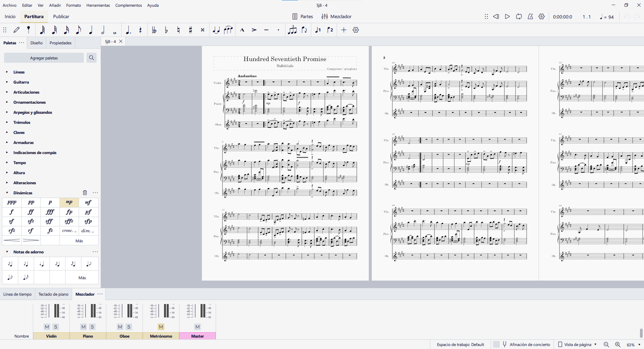Switch to the Publicar tab

tap(61, 16)
